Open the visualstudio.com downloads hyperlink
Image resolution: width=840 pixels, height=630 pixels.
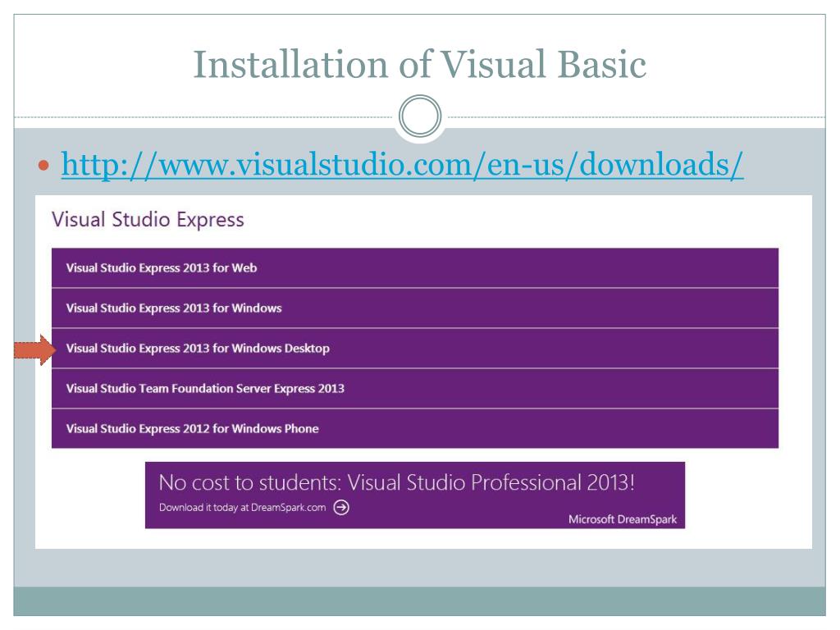(402, 164)
